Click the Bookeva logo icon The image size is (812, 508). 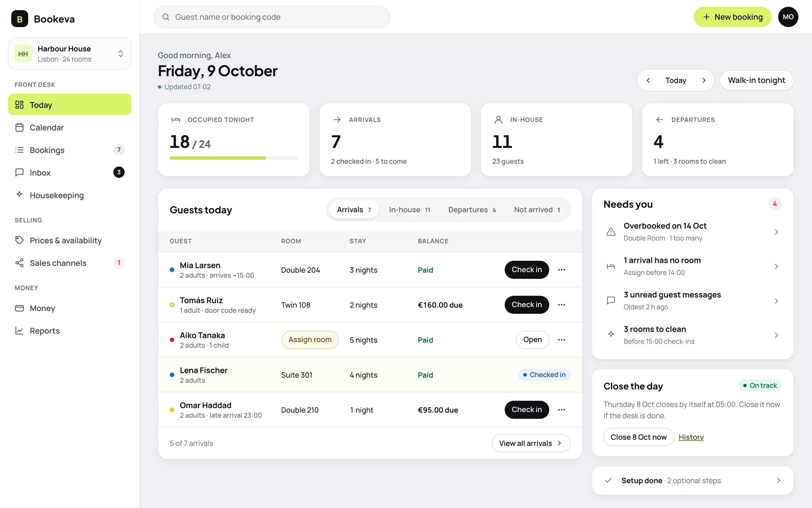[x=19, y=19]
